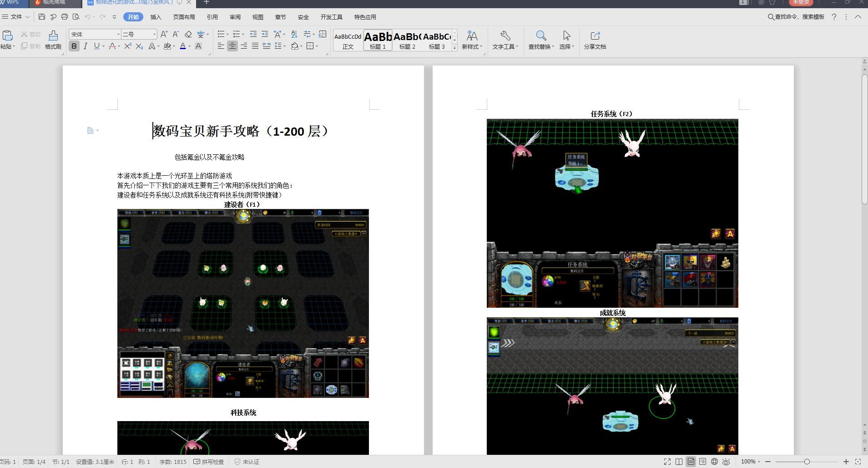Screen dimensions: 868x468
Task: Click the vertical scrollbar thumb
Action: click(x=865, y=139)
